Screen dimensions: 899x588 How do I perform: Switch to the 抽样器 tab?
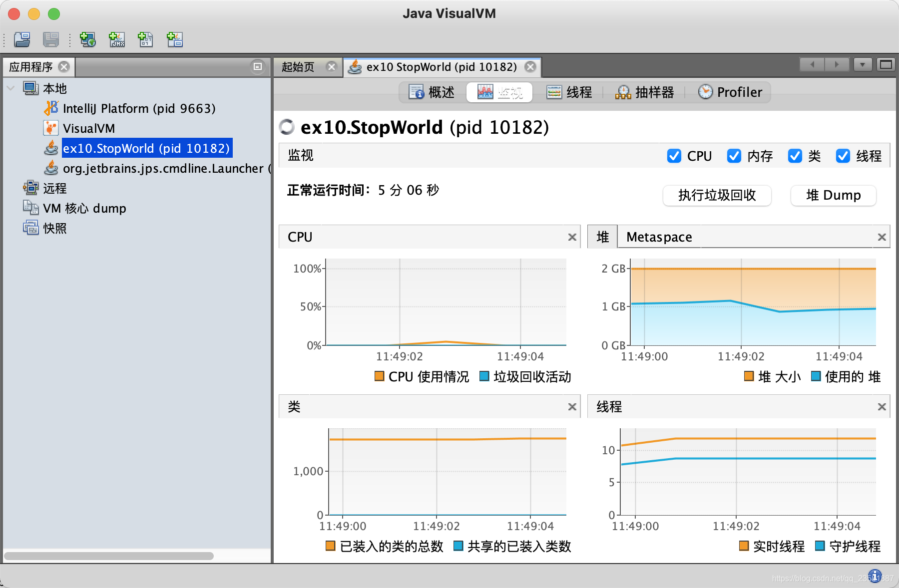pos(645,92)
